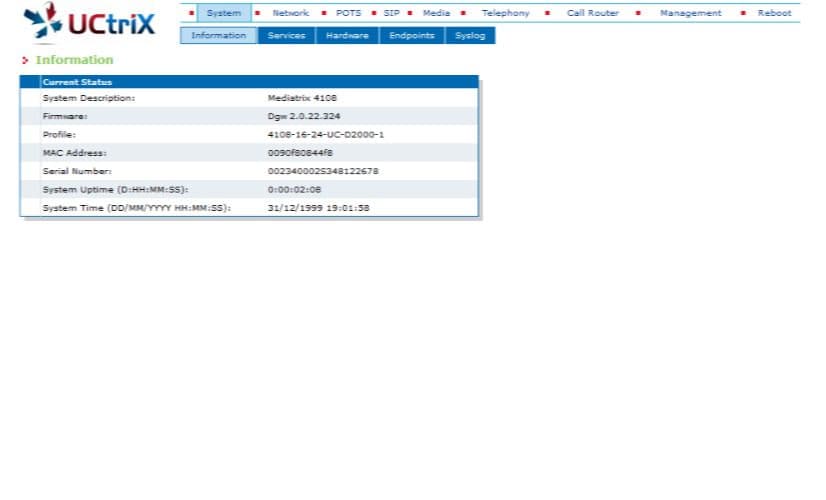
Task: Click the Reboot menu item
Action: click(x=774, y=13)
